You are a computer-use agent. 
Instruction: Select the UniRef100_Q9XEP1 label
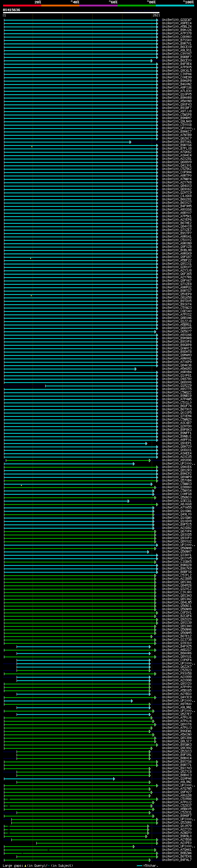click(177, 443)
